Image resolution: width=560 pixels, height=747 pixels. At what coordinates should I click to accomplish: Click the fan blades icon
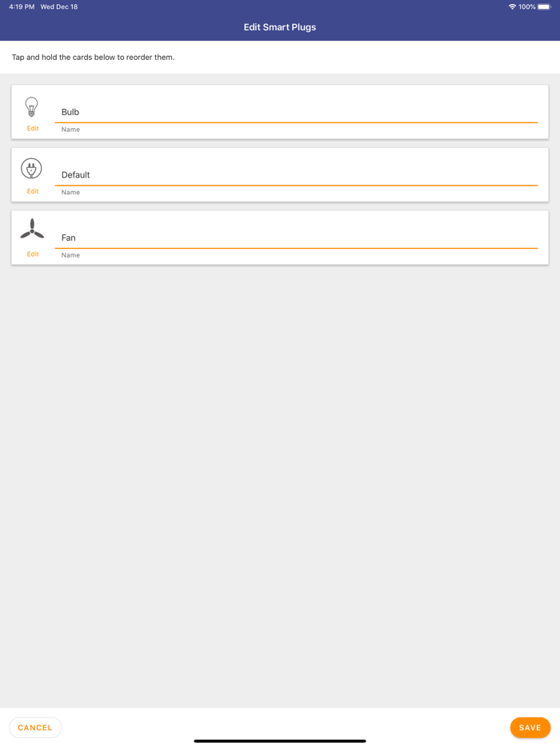[32, 230]
